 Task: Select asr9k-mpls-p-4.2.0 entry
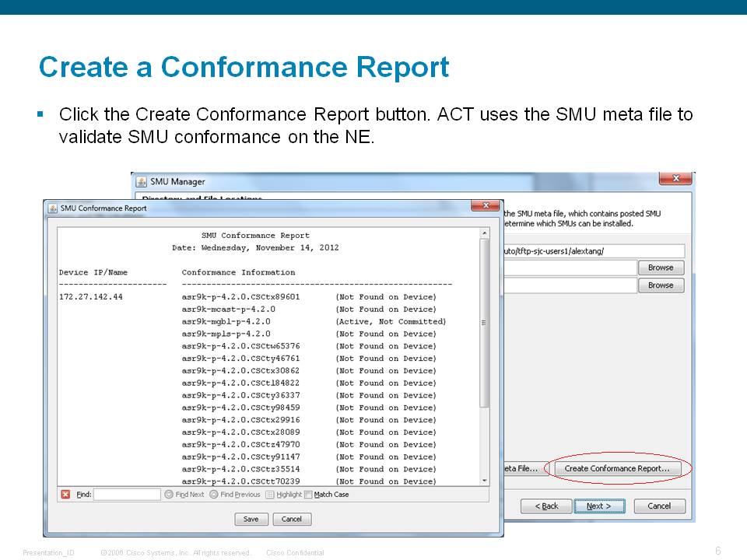(226, 334)
